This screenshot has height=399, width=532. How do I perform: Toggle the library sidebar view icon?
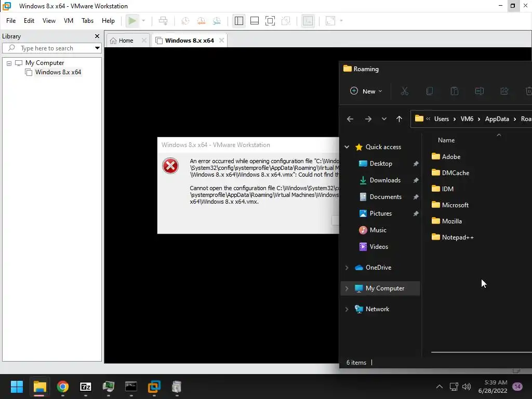click(x=239, y=21)
